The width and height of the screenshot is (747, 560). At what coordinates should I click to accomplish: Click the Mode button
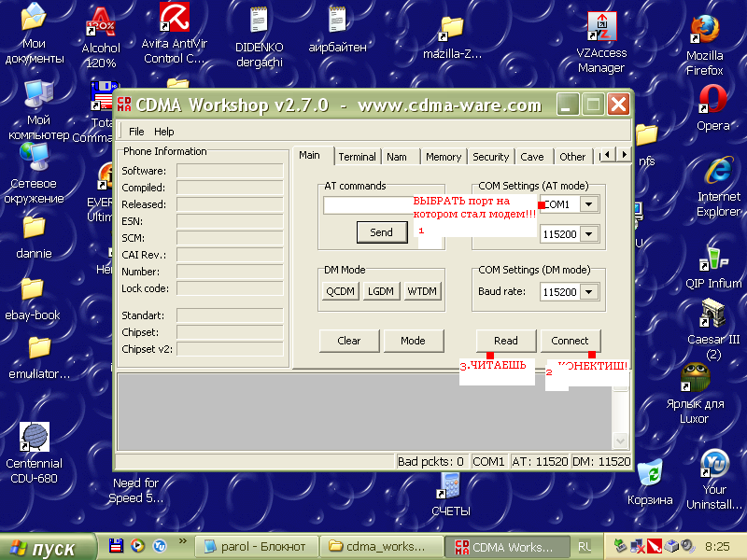click(413, 341)
